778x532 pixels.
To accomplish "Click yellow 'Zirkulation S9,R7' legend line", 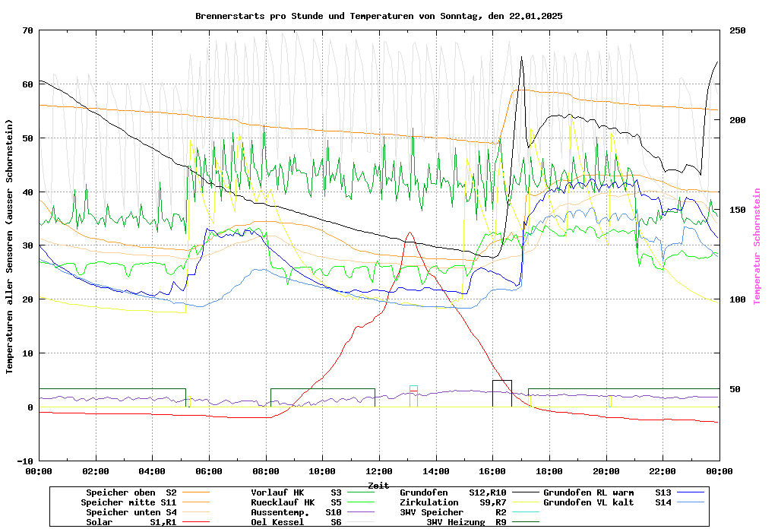I will click(x=523, y=502).
